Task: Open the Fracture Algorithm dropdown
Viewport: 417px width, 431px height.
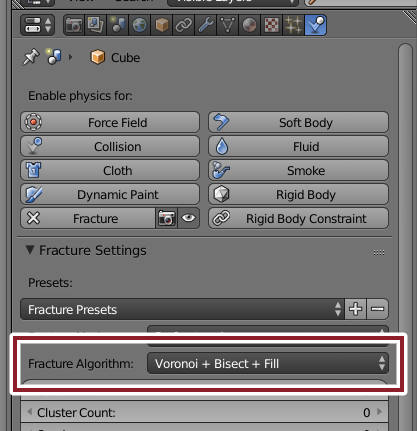Action: click(268, 363)
